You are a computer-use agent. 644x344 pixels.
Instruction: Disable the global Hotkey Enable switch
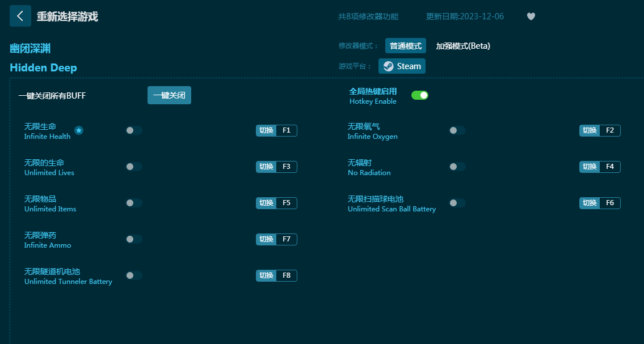(420, 95)
